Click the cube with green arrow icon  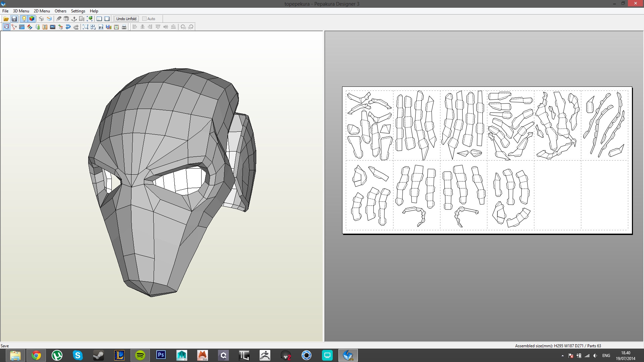[60, 27]
